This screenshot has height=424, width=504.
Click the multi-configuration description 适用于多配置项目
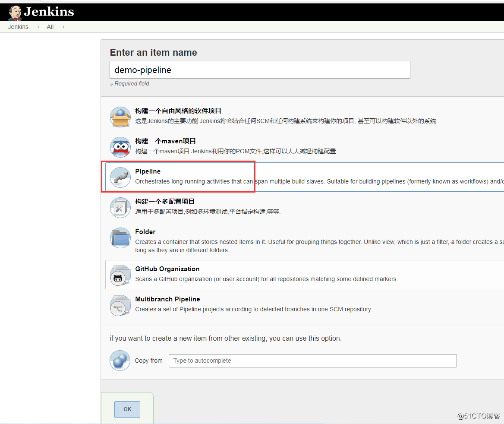click(x=208, y=212)
